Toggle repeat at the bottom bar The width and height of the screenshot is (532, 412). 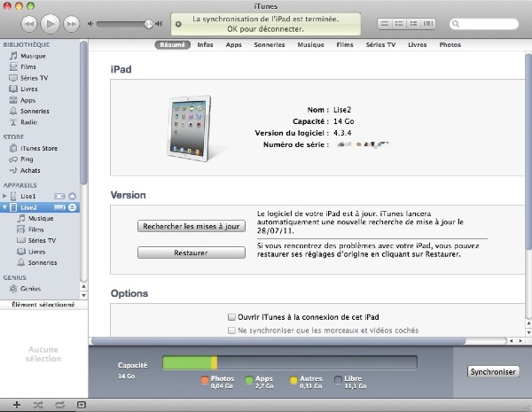click(x=59, y=404)
